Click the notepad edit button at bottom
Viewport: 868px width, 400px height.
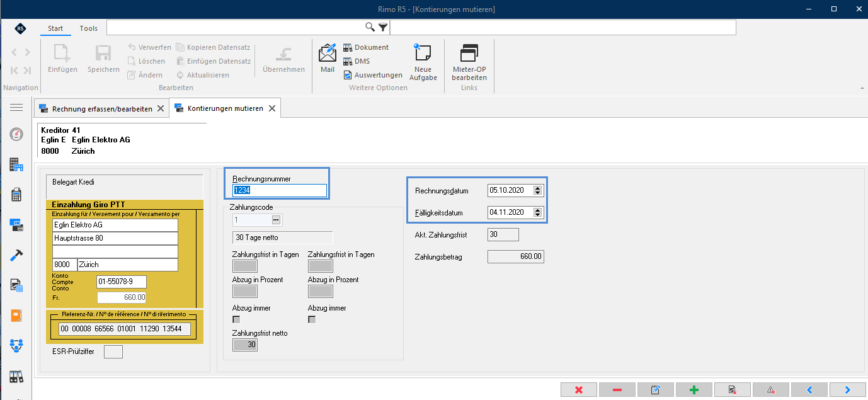click(x=655, y=390)
